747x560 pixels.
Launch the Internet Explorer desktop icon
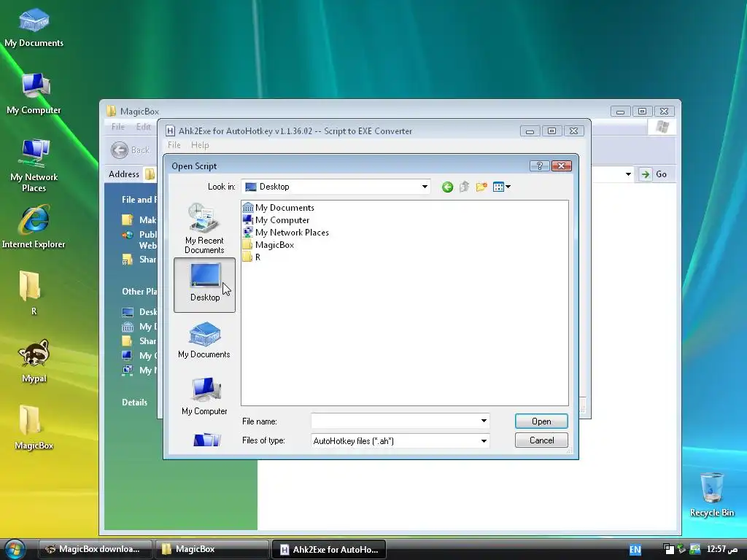point(34,227)
